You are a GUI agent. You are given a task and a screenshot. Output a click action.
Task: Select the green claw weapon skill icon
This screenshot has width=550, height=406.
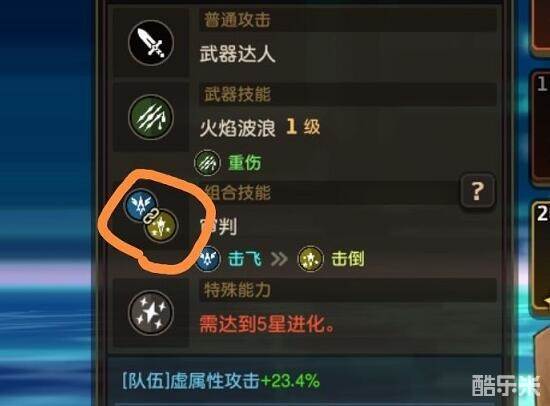tap(151, 118)
